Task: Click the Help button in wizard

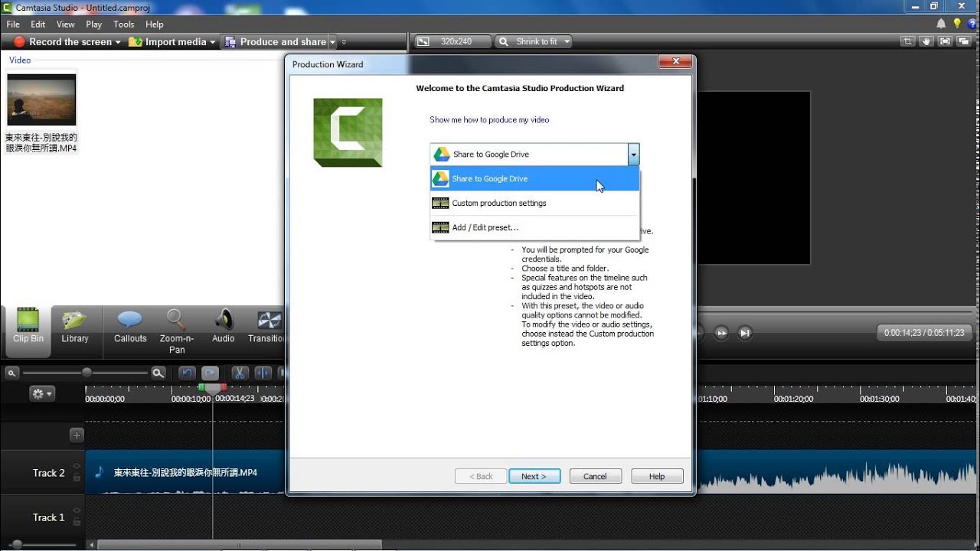Action: coord(657,476)
